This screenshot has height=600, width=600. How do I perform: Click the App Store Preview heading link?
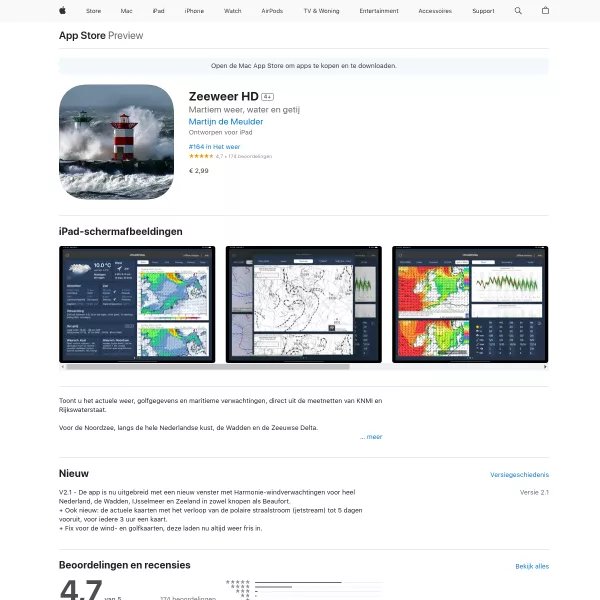(x=101, y=36)
